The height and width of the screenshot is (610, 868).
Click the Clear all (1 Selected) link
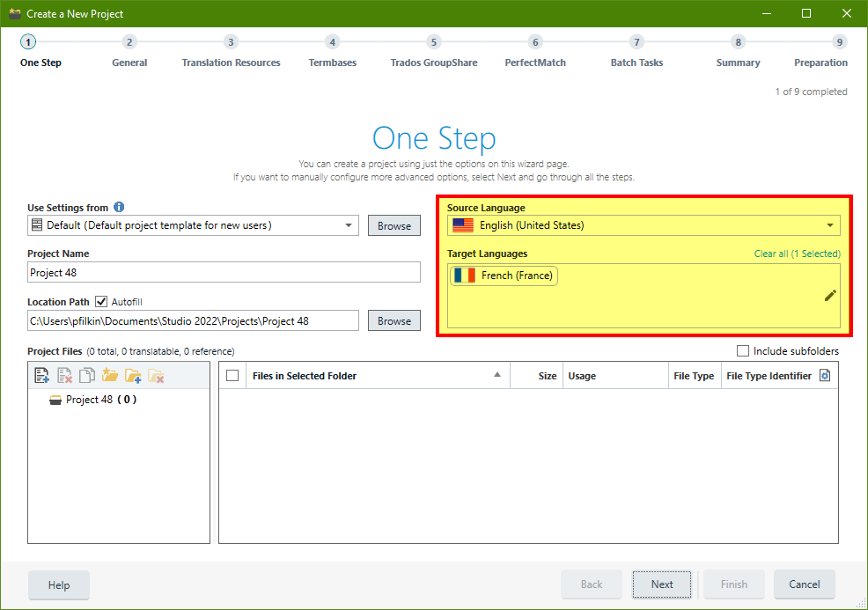click(x=798, y=254)
